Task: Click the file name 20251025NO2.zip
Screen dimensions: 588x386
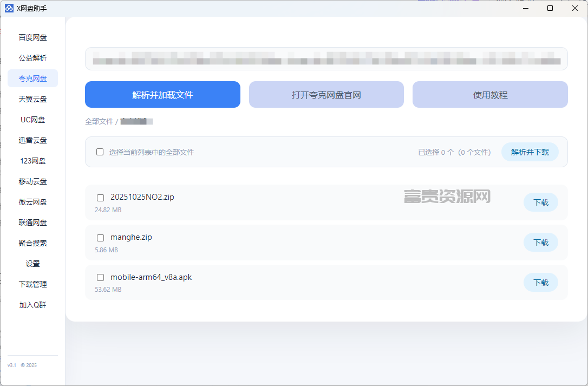Action: point(142,197)
